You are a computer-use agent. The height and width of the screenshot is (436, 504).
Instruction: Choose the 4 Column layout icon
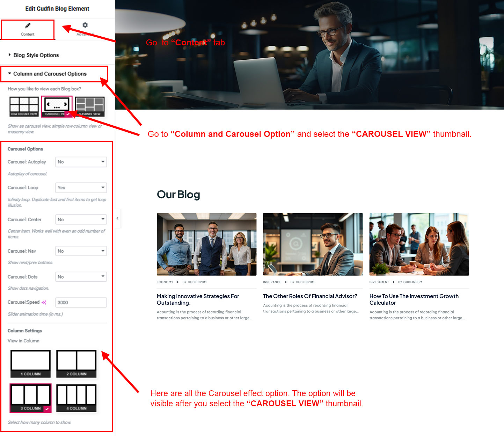click(76, 398)
